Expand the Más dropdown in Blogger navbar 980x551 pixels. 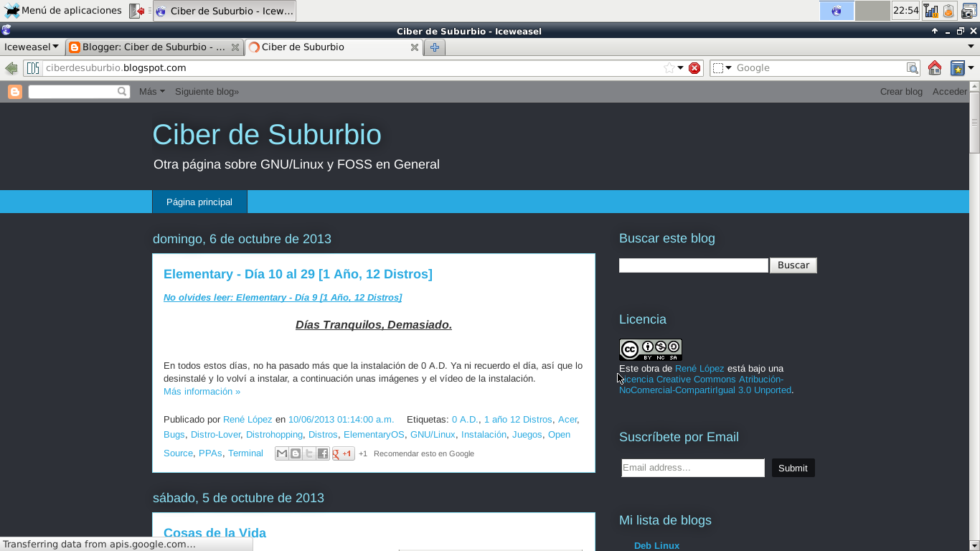click(152, 92)
